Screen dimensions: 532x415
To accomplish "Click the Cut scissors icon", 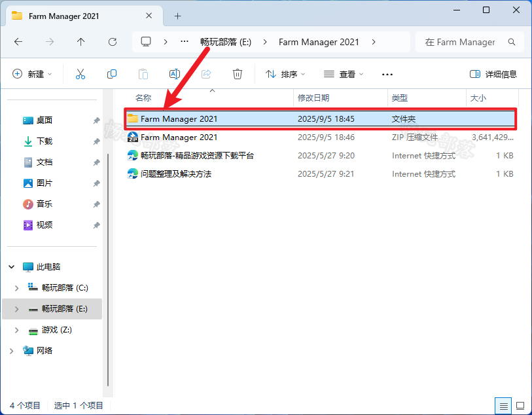I will (x=80, y=74).
